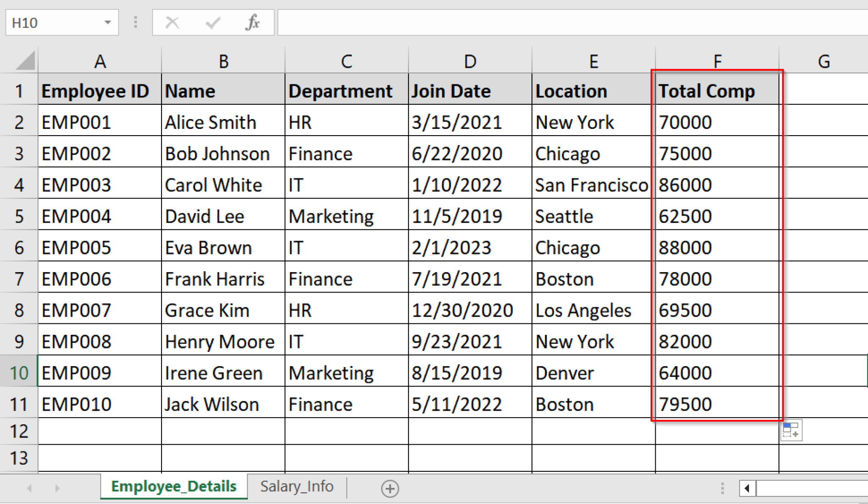Select column F header

717,61
